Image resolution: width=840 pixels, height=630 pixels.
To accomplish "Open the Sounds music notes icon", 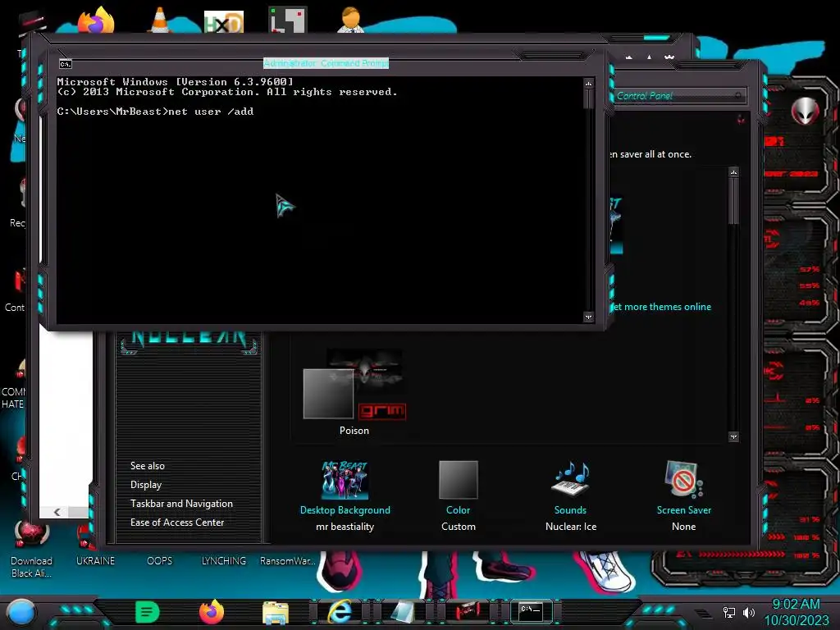I will tap(571, 478).
